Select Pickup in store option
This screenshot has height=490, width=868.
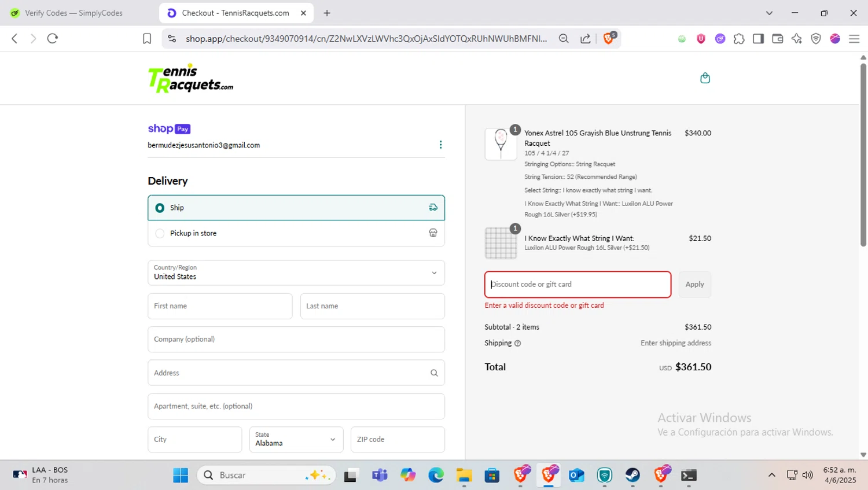point(296,233)
